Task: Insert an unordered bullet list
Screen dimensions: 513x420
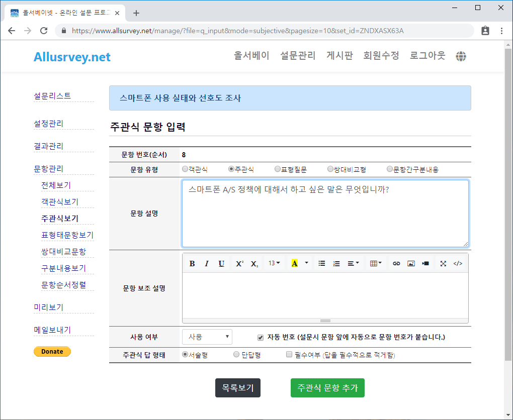Action: 322,264
